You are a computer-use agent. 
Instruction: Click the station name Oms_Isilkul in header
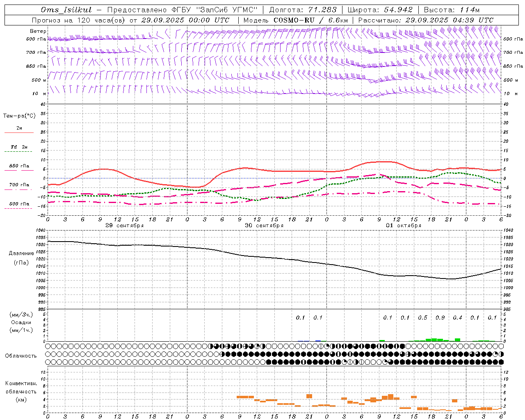pos(66,10)
